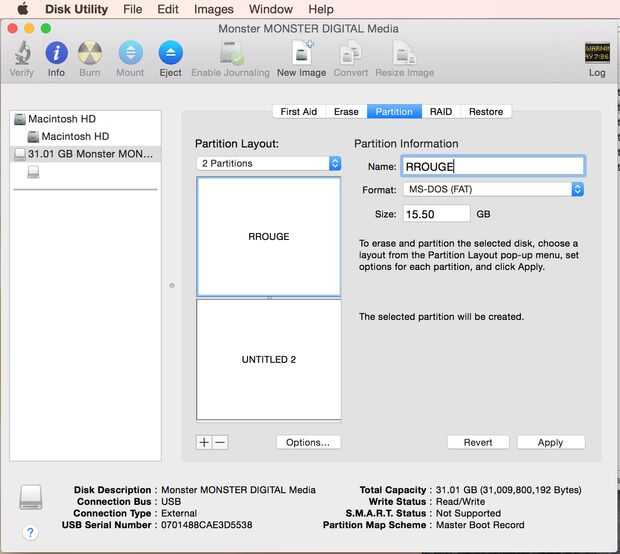Click USB serial number 0701488CAE3D5538
The image size is (620, 554).
pos(206,525)
